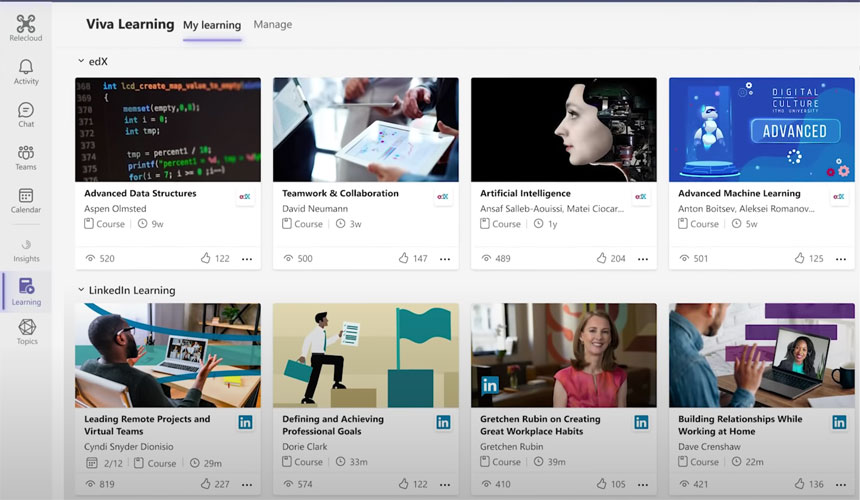
Task: Open the Advanced Data Structures title
Action: [x=140, y=193]
